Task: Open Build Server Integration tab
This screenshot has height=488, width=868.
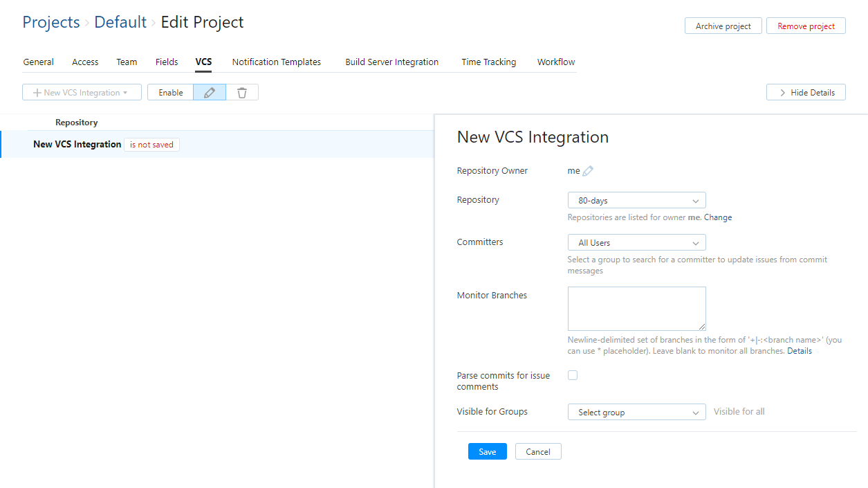Action: (x=391, y=62)
